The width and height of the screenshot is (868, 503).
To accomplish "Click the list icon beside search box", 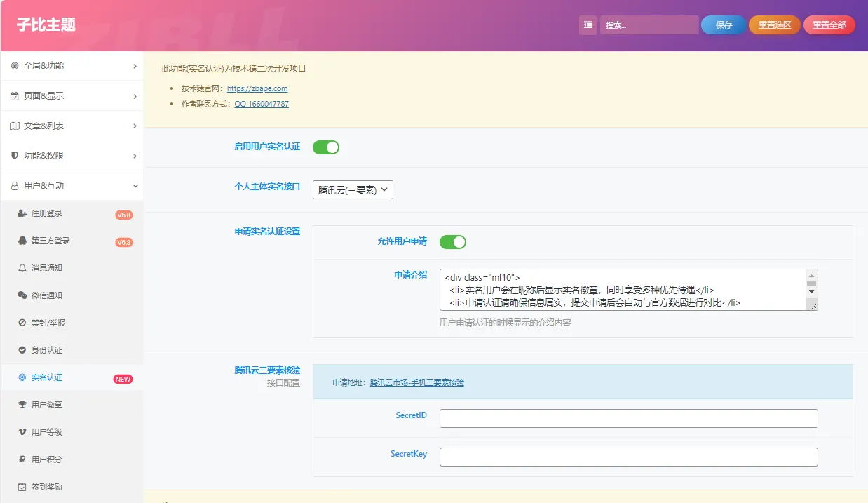I will [588, 25].
